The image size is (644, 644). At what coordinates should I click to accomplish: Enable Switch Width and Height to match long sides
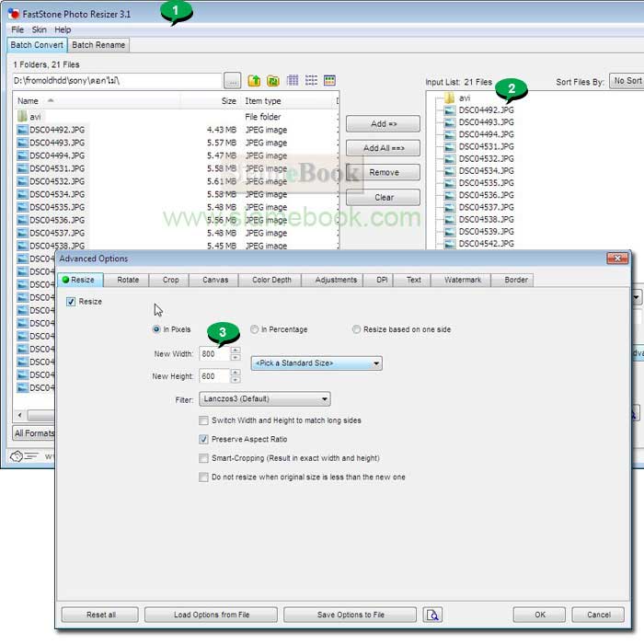(x=203, y=420)
